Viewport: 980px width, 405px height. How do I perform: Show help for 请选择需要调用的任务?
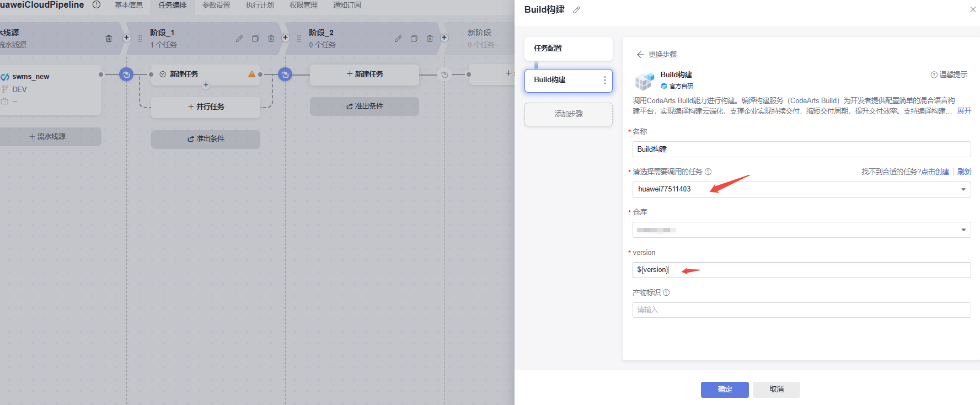[x=708, y=172]
